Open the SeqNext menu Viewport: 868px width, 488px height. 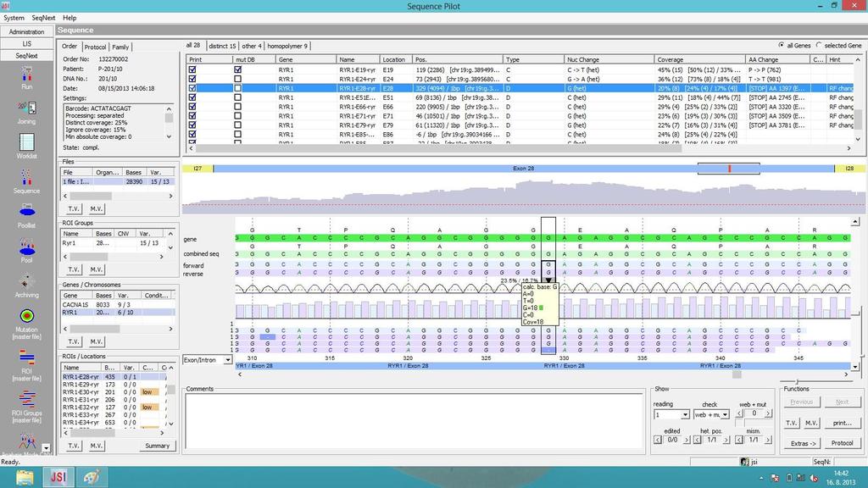point(43,18)
